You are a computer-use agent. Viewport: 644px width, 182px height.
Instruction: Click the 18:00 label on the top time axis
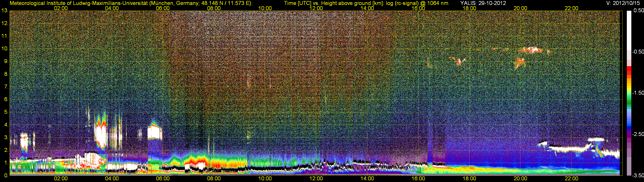(x=469, y=8)
